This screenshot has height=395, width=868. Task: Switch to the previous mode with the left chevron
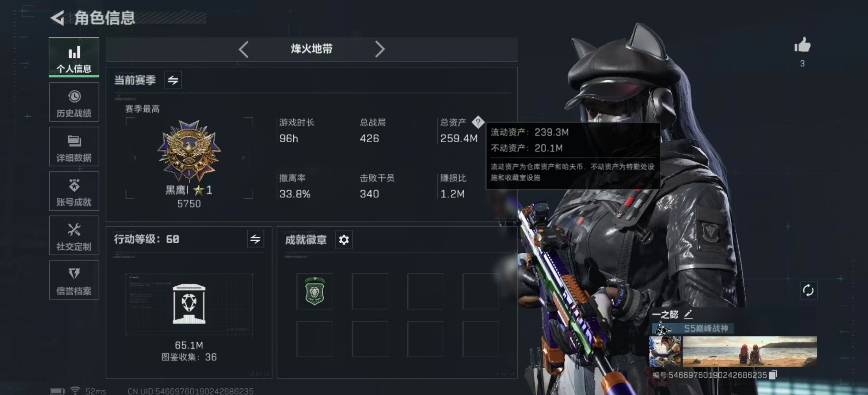click(243, 49)
